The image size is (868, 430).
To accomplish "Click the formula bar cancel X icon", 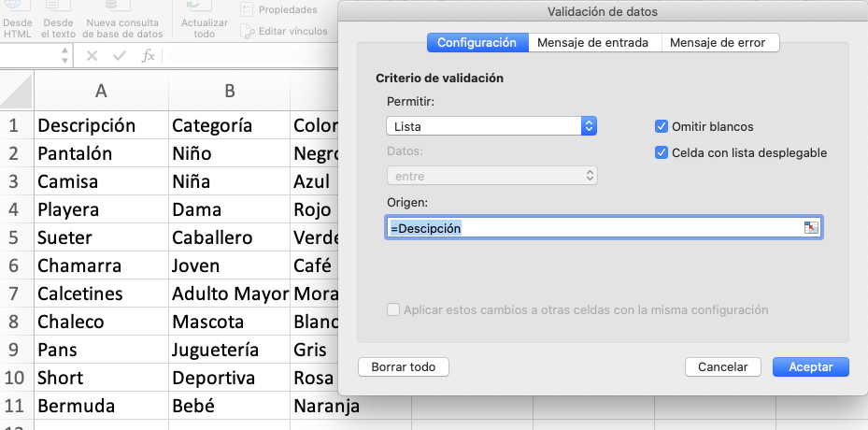I will coord(92,56).
